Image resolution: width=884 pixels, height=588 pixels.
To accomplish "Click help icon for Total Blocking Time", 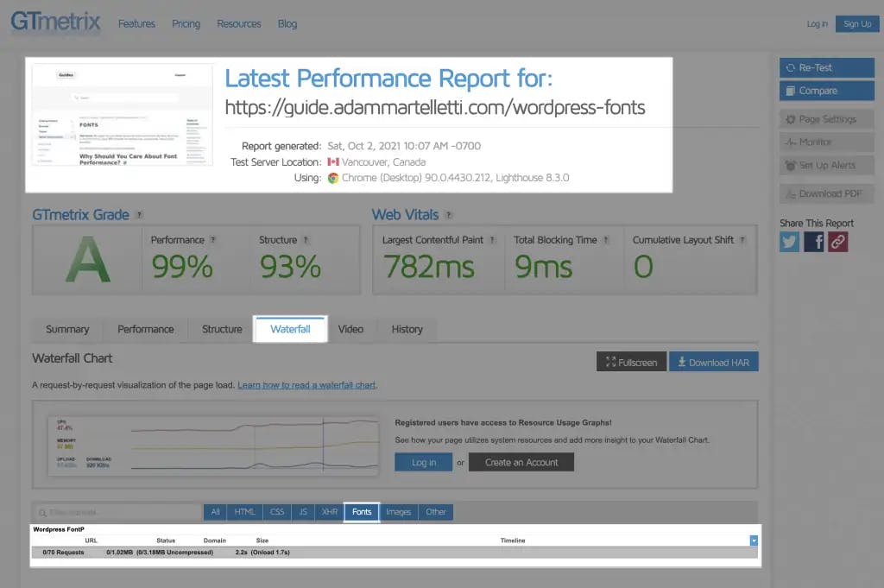I will (x=606, y=239).
